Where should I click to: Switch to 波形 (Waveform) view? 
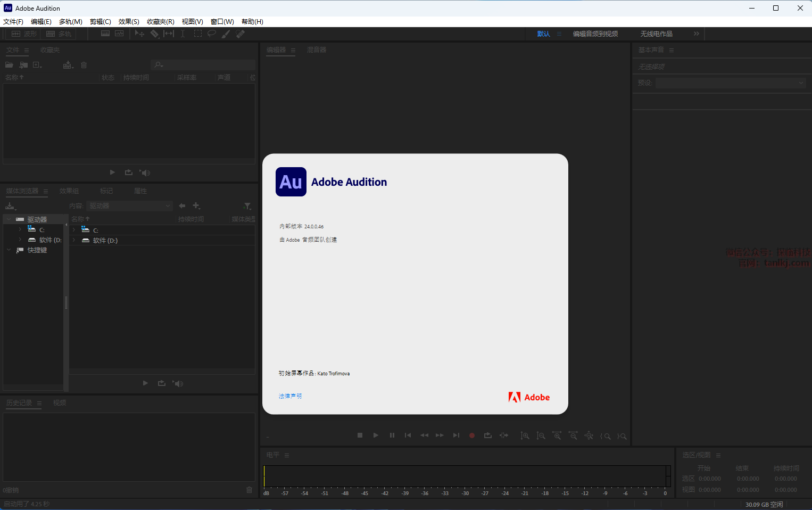(x=24, y=34)
